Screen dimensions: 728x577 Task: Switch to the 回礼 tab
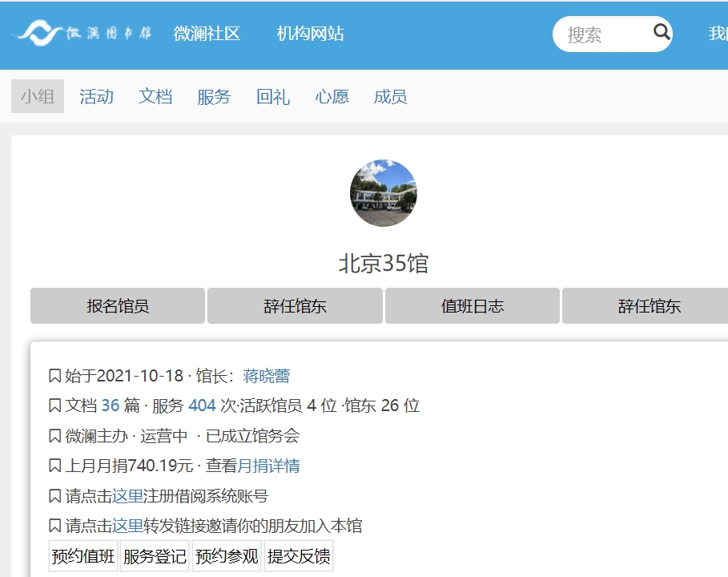[x=273, y=97]
